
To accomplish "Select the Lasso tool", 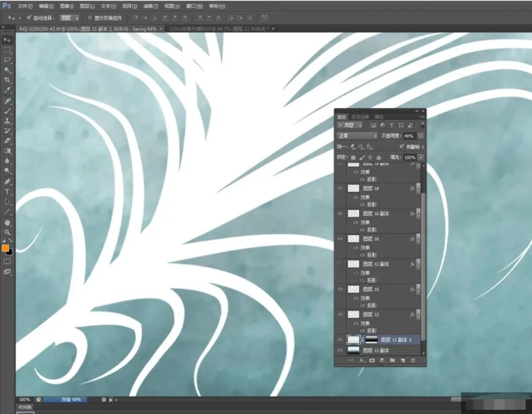I will click(x=7, y=60).
